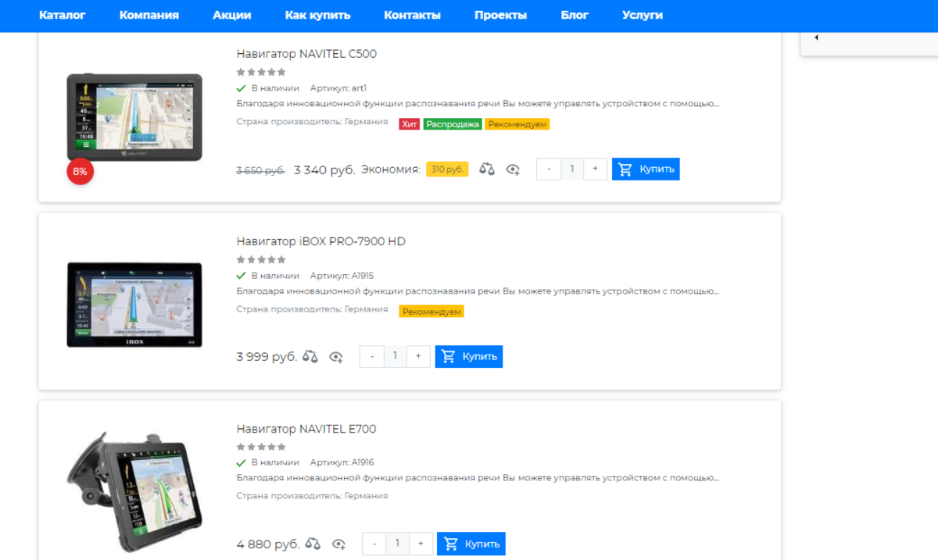The image size is (938, 560).
Task: Click В наличии status for NAVITEL E700
Action: [268, 463]
